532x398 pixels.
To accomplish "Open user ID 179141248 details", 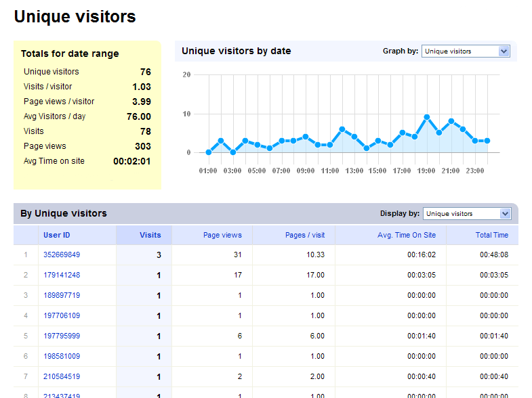I will tap(62, 275).
